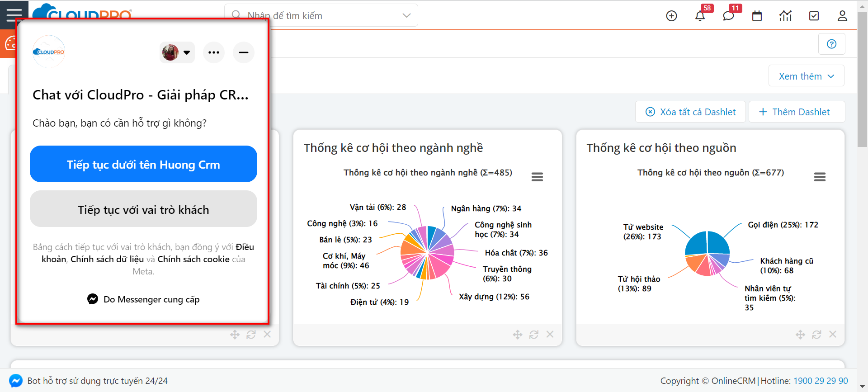Open the reports chart icon

(785, 16)
